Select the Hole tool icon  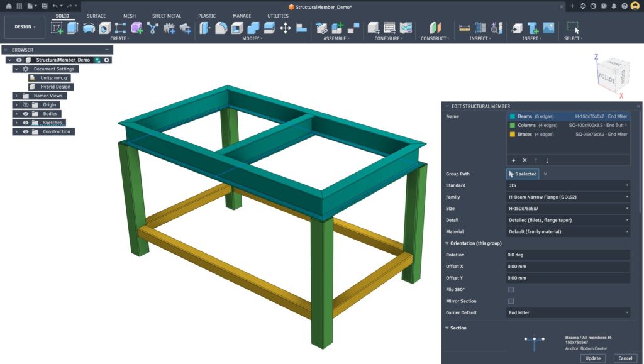tap(105, 28)
